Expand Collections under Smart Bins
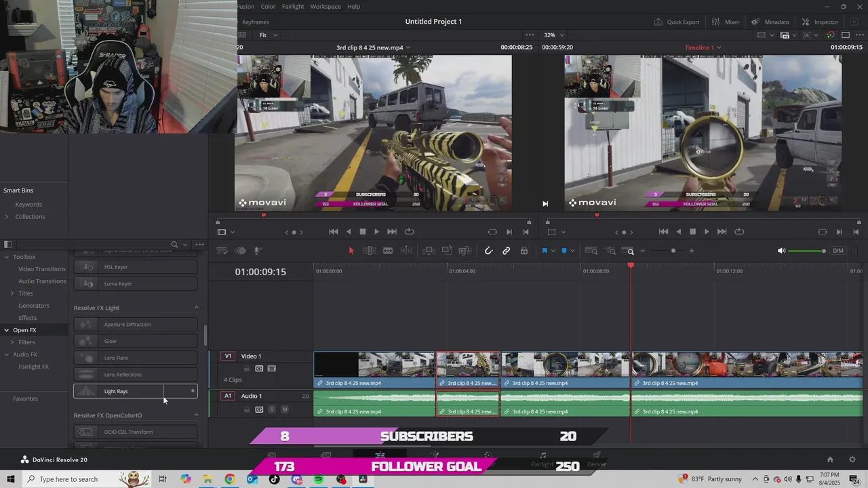The width and height of the screenshot is (868, 488). [7, 217]
